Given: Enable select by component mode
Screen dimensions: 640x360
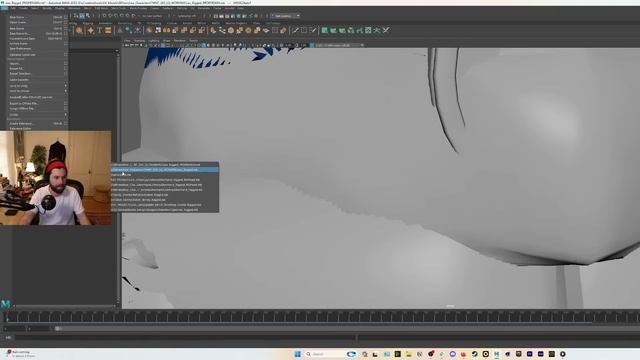Looking at the screenshot, I should [87, 16].
